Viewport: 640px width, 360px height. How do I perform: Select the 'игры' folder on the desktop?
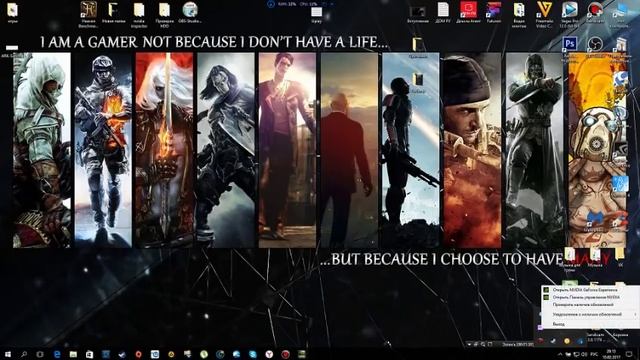[13, 12]
